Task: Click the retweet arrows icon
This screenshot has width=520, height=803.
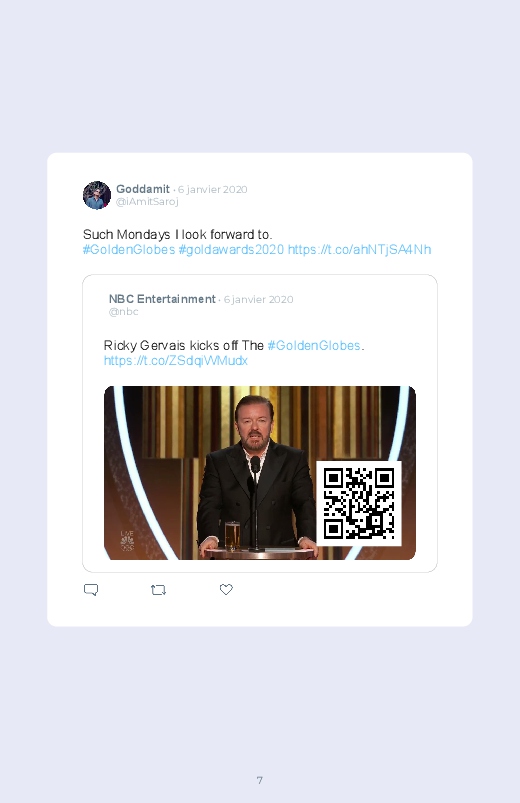Action: coord(158,590)
